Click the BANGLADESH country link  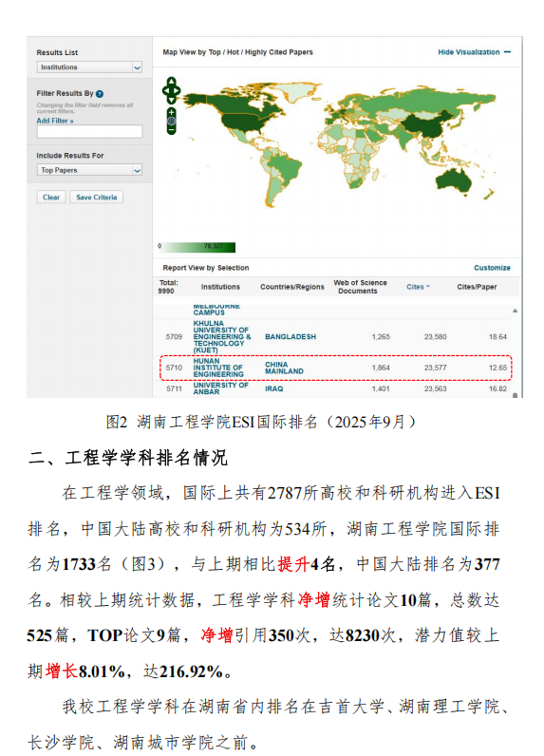coord(291,336)
